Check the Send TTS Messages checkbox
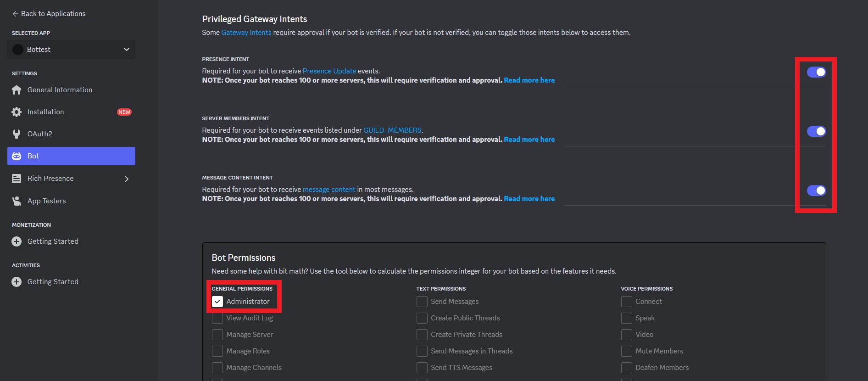868x381 pixels. [422, 368]
